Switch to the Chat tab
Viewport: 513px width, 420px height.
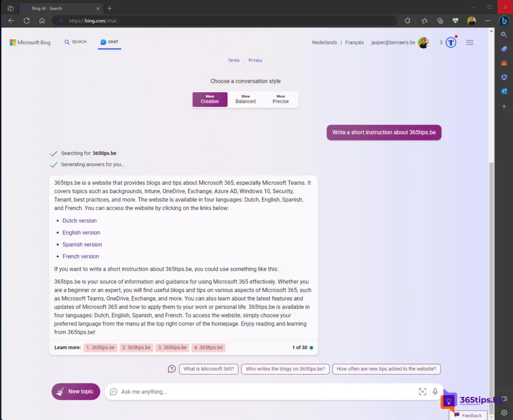109,42
